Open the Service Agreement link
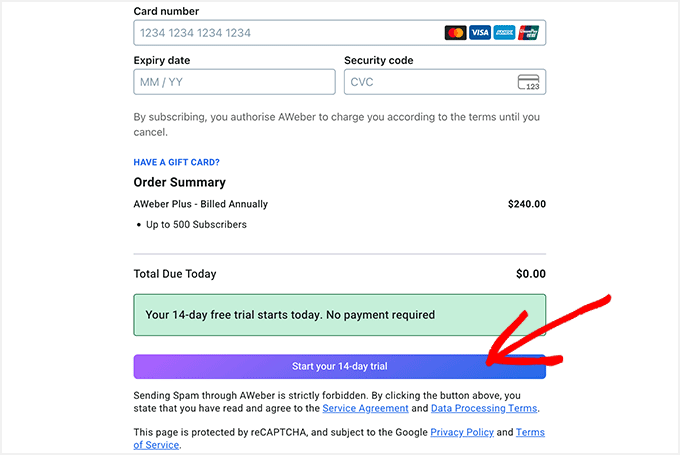 point(365,408)
